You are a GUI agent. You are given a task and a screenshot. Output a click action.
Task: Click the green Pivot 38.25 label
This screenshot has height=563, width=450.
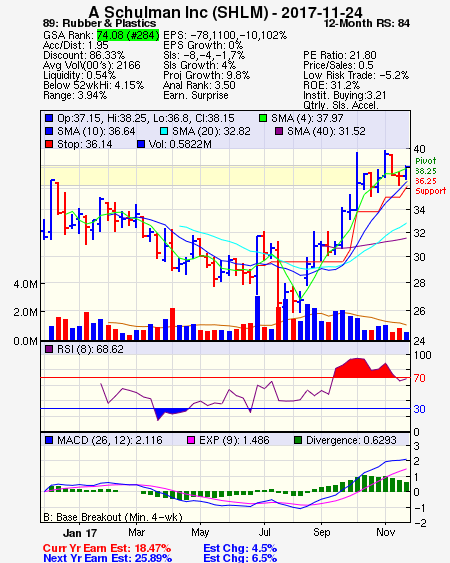(426, 166)
